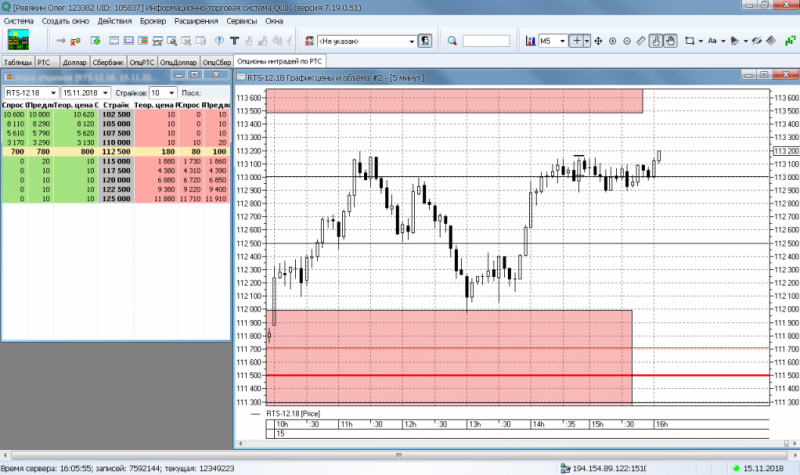The height and width of the screenshot is (475, 800).
Task: Click the QUIK logo icon in toolbar
Action: point(18,40)
